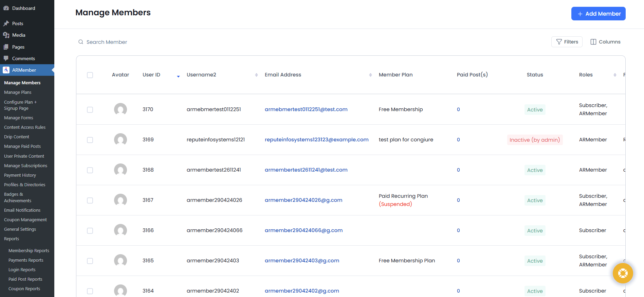Open the orange help lifebuoy widget
Image resolution: width=644 pixels, height=297 pixels.
click(623, 273)
